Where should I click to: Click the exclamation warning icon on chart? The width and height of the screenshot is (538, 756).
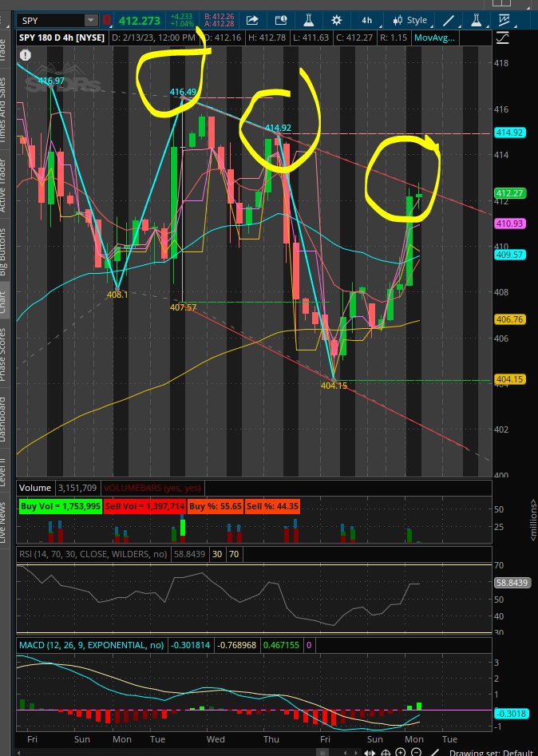[25, 55]
